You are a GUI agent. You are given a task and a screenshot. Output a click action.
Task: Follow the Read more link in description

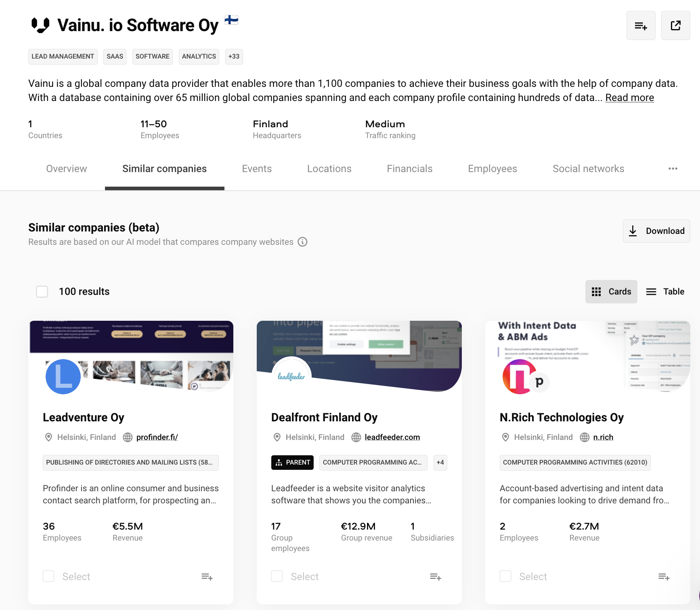(x=629, y=98)
